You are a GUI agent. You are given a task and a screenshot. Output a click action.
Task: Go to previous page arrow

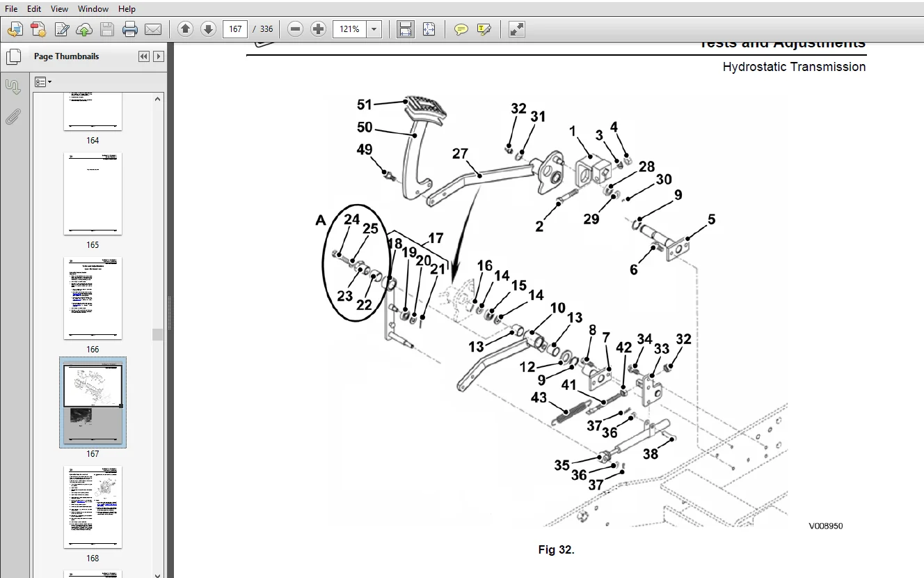pyautogui.click(x=185, y=29)
